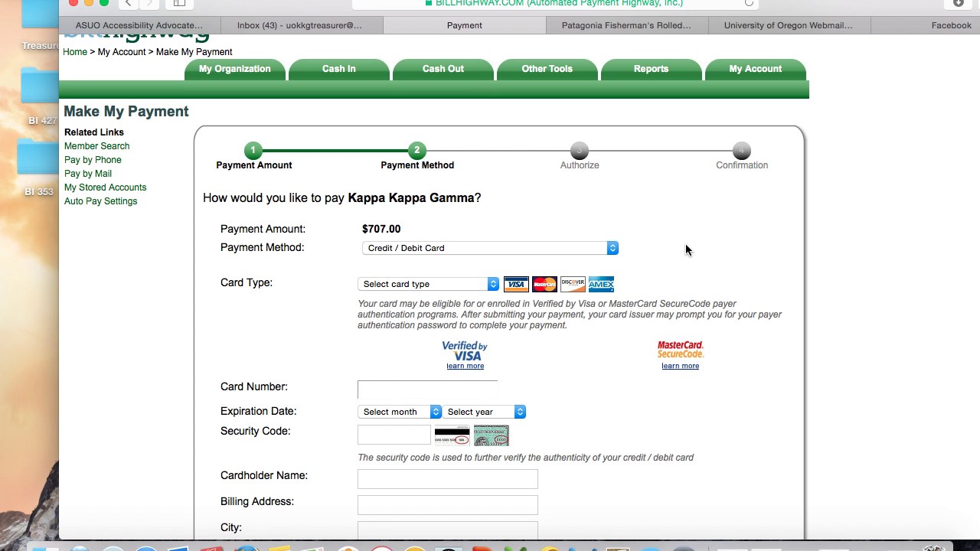Open the Pay by Mail link
The height and width of the screenshot is (551, 980).
[88, 174]
